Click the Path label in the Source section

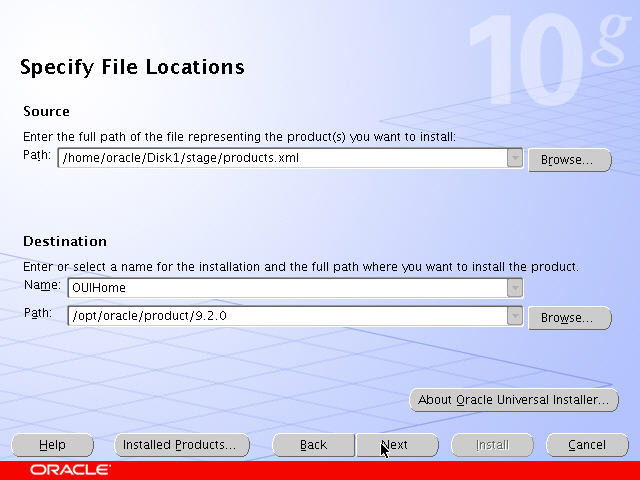[x=37, y=155]
